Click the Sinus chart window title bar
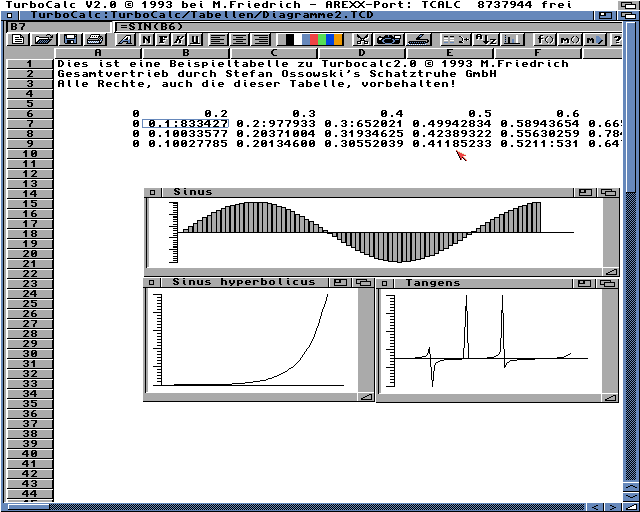This screenshot has width=640, height=512. (x=367, y=192)
